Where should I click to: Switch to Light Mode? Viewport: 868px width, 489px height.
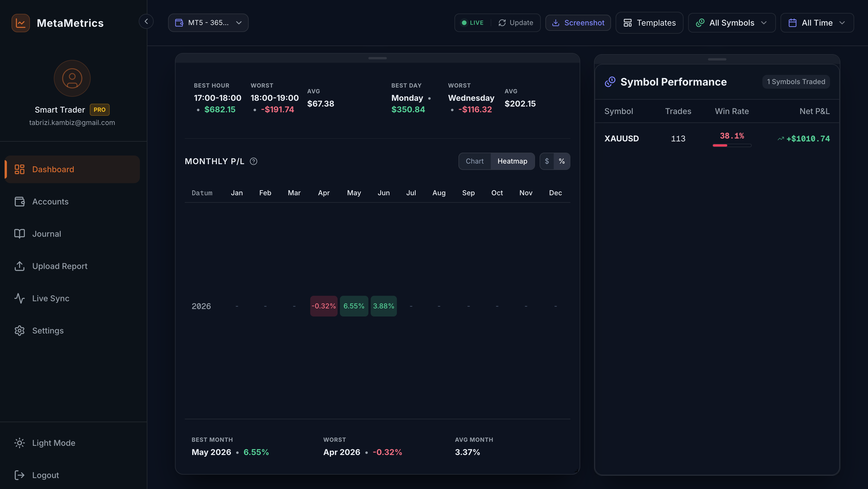click(72, 443)
